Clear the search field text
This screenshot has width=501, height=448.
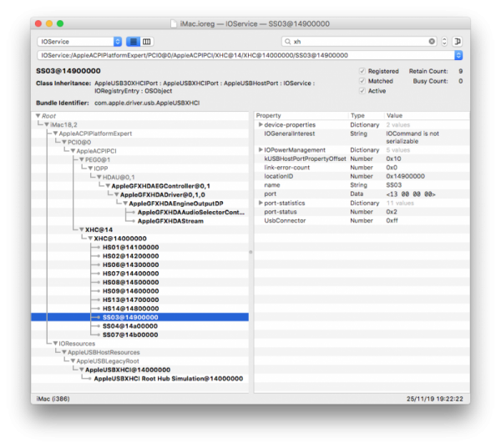tap(432, 41)
